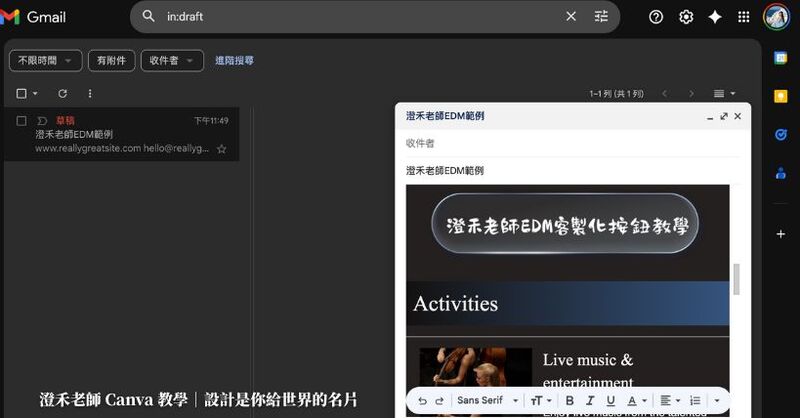800x418 pixels.
Task: Open Google Tasks side panel
Action: point(781,135)
